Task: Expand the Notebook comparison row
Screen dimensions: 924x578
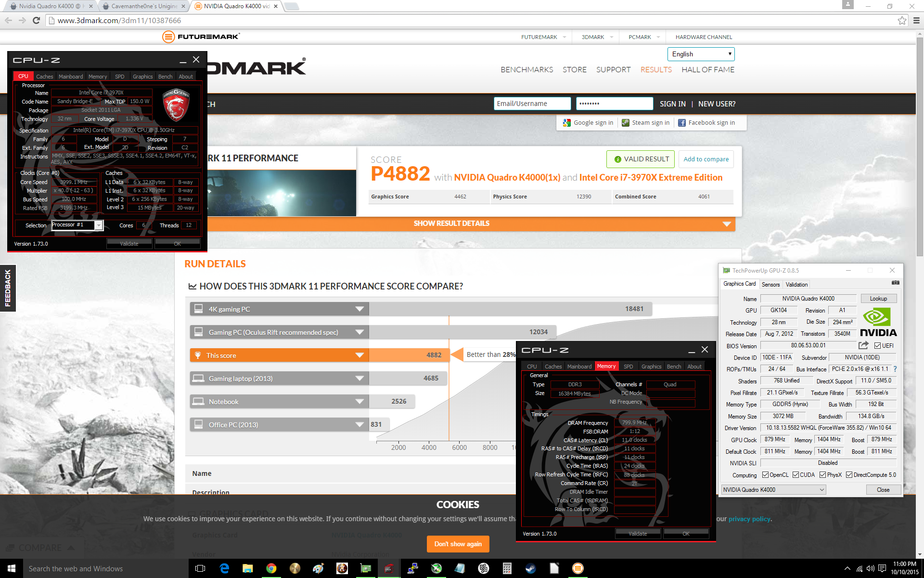Action: [x=359, y=402]
